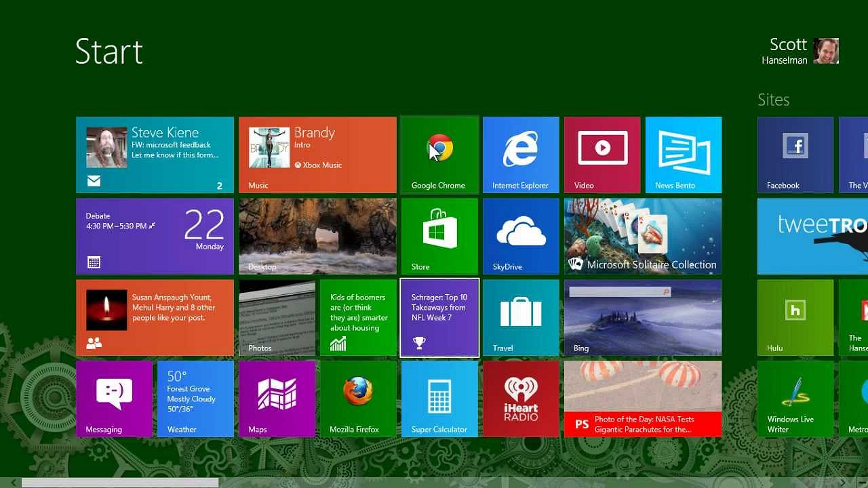Start the Messaging app
Image resolution: width=868 pixels, height=488 pixels.
pos(114,399)
